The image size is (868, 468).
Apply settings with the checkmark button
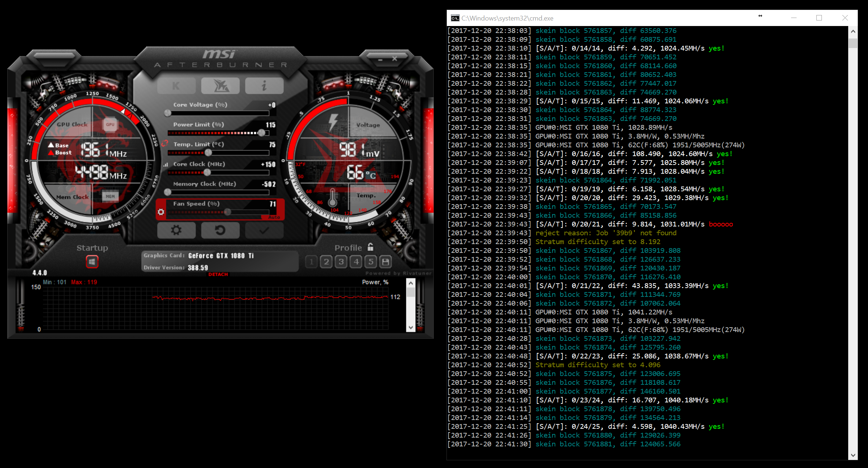pyautogui.click(x=264, y=230)
